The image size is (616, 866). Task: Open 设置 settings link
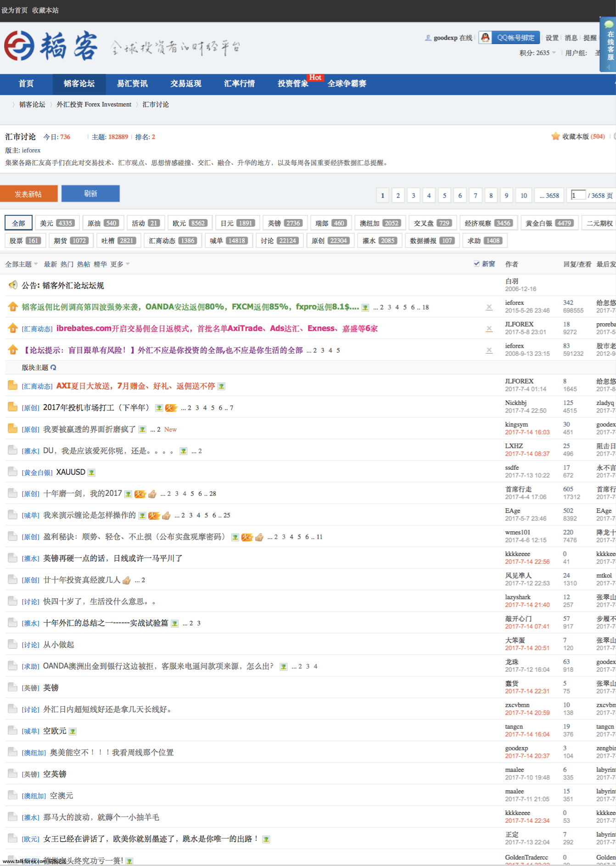tap(552, 38)
